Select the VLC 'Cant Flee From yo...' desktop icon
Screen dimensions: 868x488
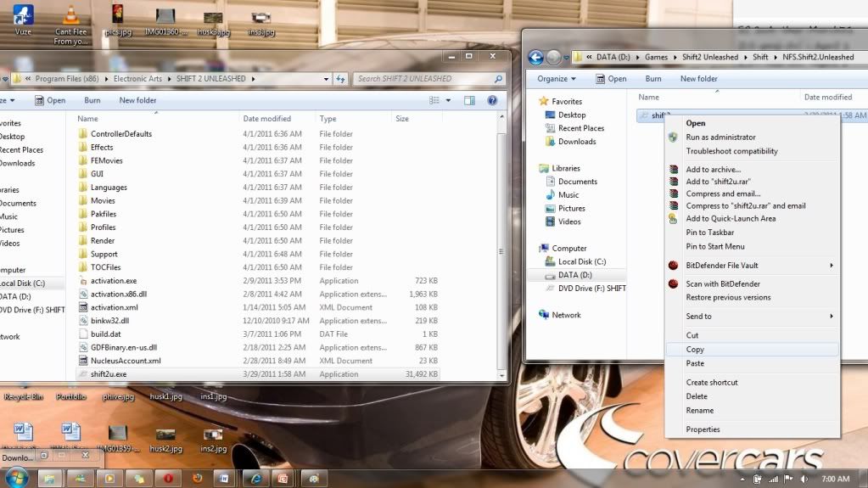(x=70, y=25)
